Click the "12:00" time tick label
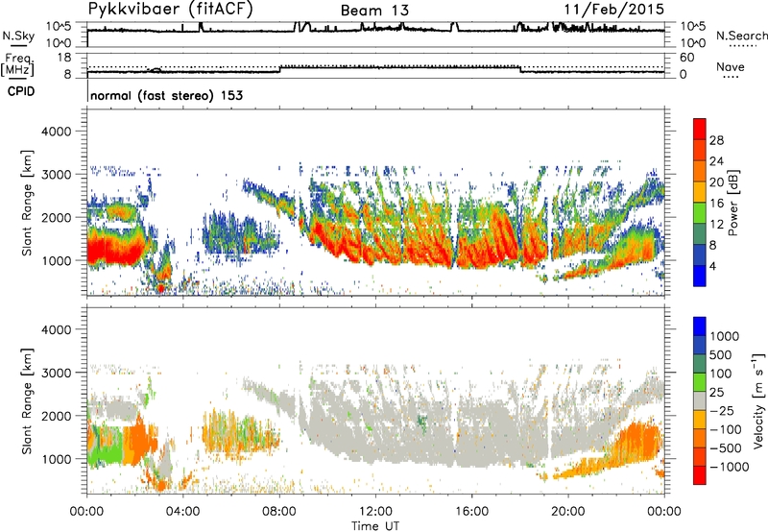The width and height of the screenshot is (768, 532). point(375,512)
